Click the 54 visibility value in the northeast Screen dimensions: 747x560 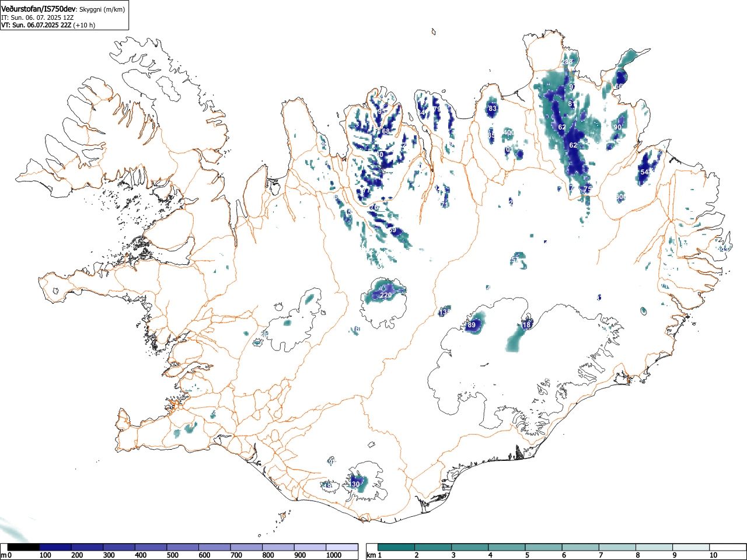click(644, 172)
